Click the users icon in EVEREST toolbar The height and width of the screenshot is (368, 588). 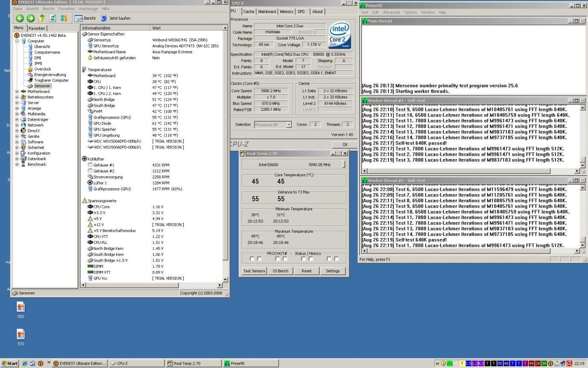(x=64, y=18)
